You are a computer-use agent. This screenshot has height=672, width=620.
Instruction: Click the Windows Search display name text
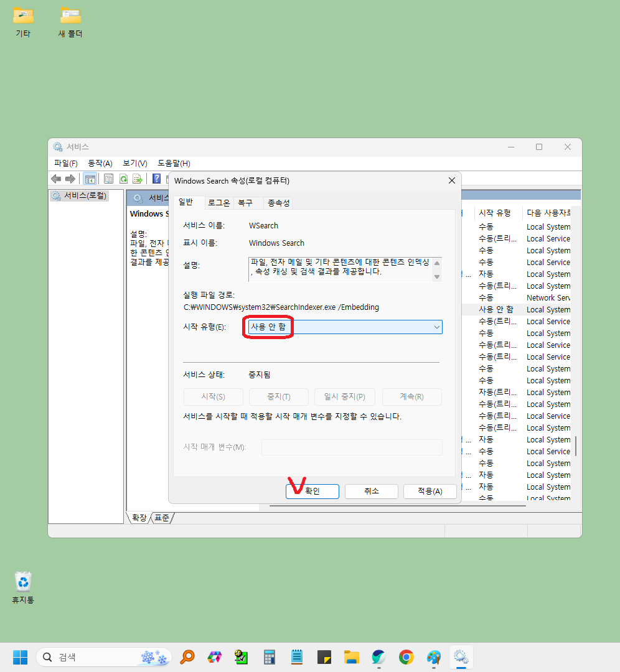276,243
